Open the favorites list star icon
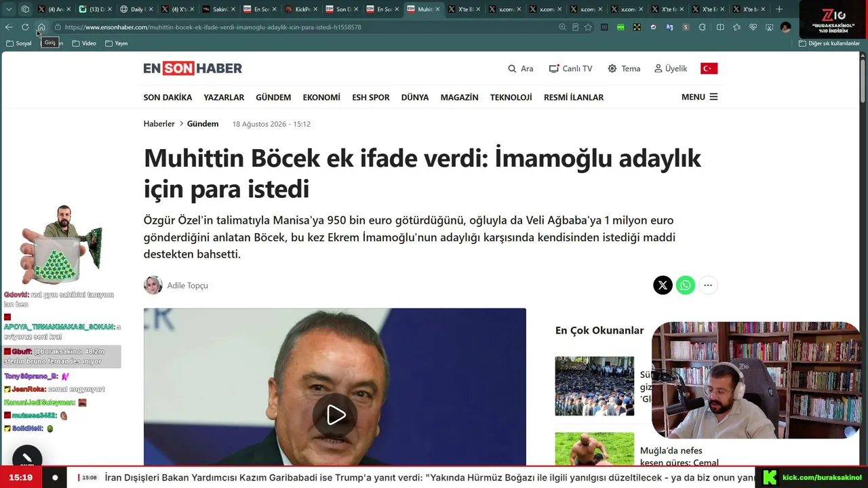Viewport: 868px width, 488px height. [x=736, y=27]
